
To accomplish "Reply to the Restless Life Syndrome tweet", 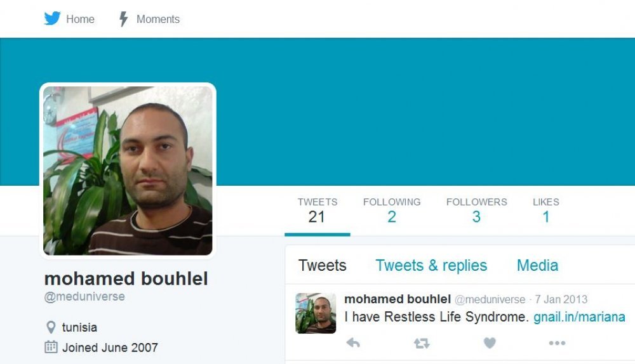I will [x=353, y=343].
